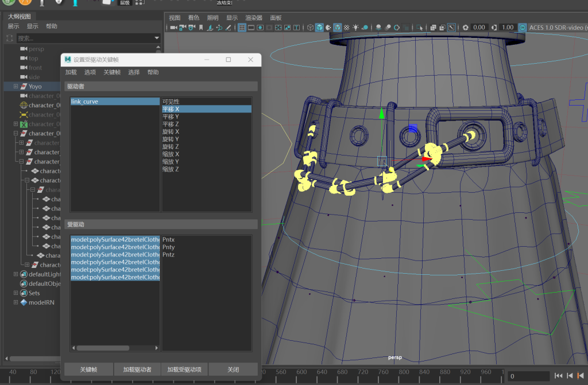Viewport: 588px width, 385px height.
Task: Expand the defaultLightSet node in the outliner
Action: pos(16,274)
